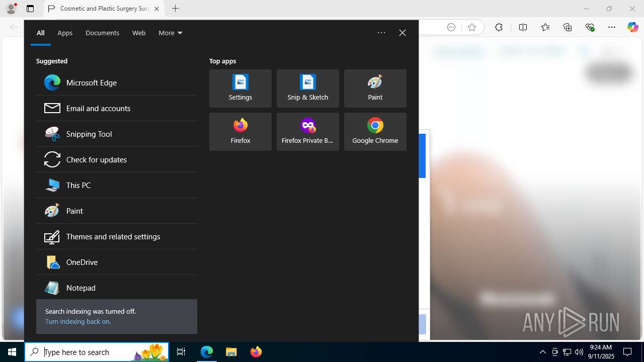Image resolution: width=644 pixels, height=362 pixels.
Task: Open the notification center
Action: pyautogui.click(x=627, y=352)
